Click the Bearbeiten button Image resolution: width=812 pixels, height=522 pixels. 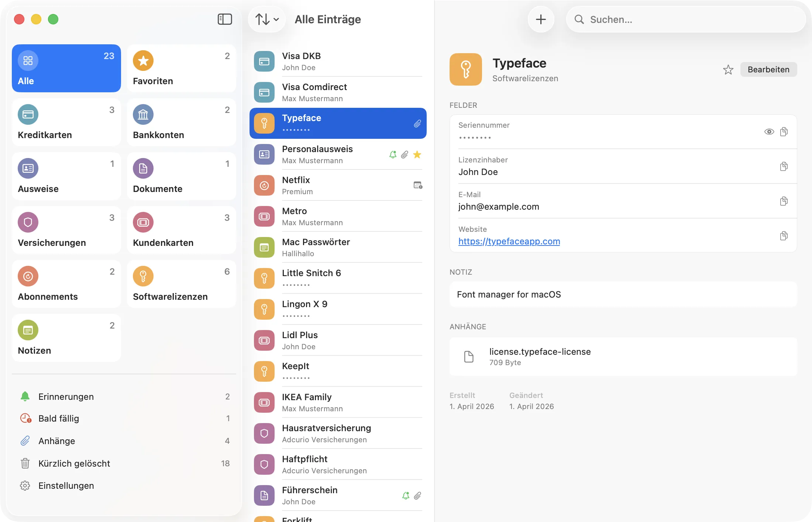(x=768, y=70)
